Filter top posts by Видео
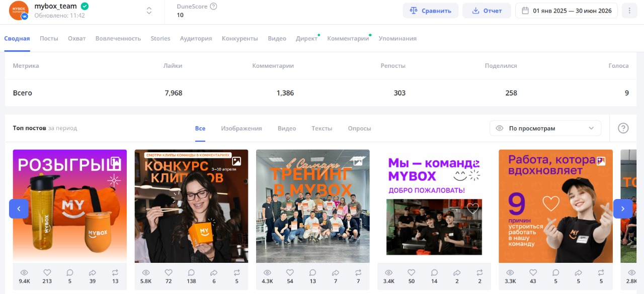This screenshot has width=644, height=294. [287, 128]
